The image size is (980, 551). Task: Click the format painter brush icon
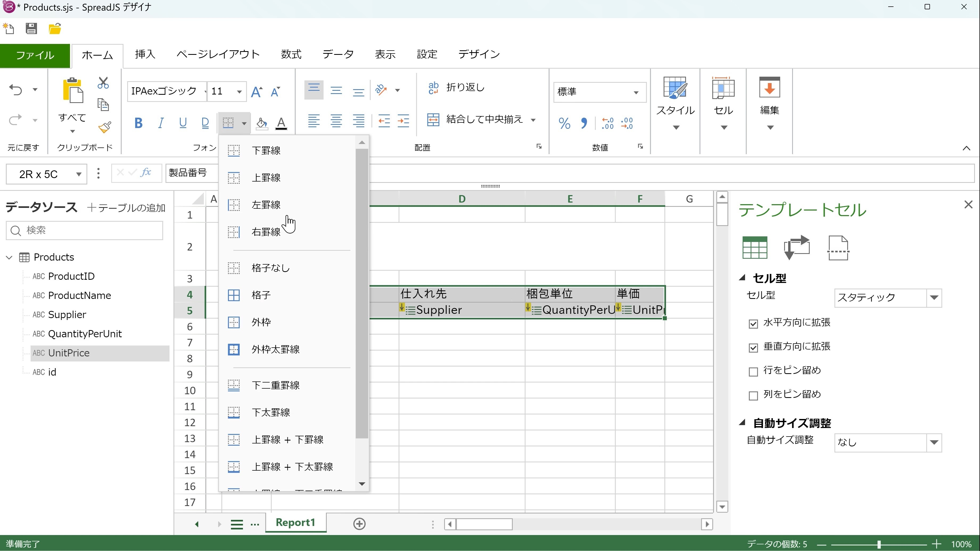(x=104, y=127)
